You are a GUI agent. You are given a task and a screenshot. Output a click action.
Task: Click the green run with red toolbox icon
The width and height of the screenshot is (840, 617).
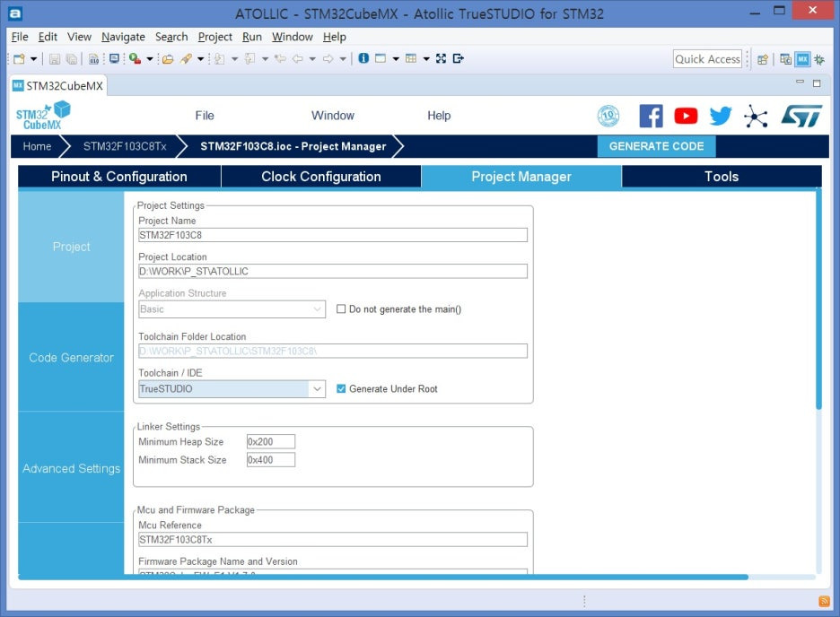(x=135, y=58)
